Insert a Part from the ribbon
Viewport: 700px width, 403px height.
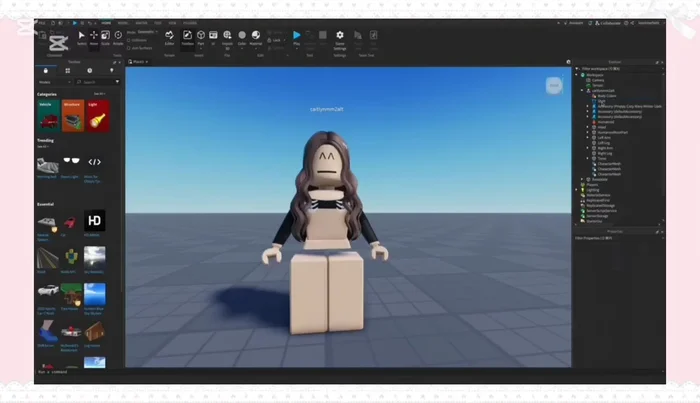tap(201, 36)
